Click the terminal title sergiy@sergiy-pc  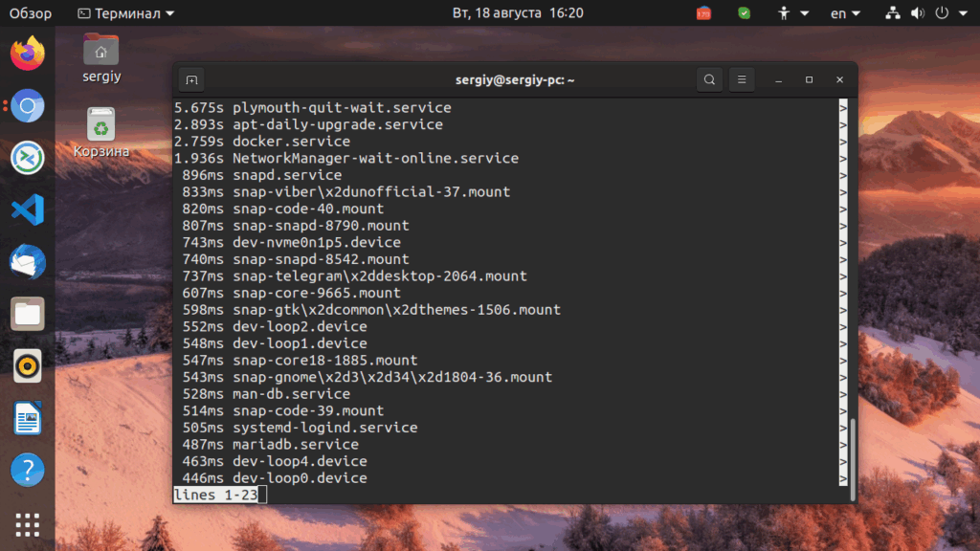coord(515,80)
